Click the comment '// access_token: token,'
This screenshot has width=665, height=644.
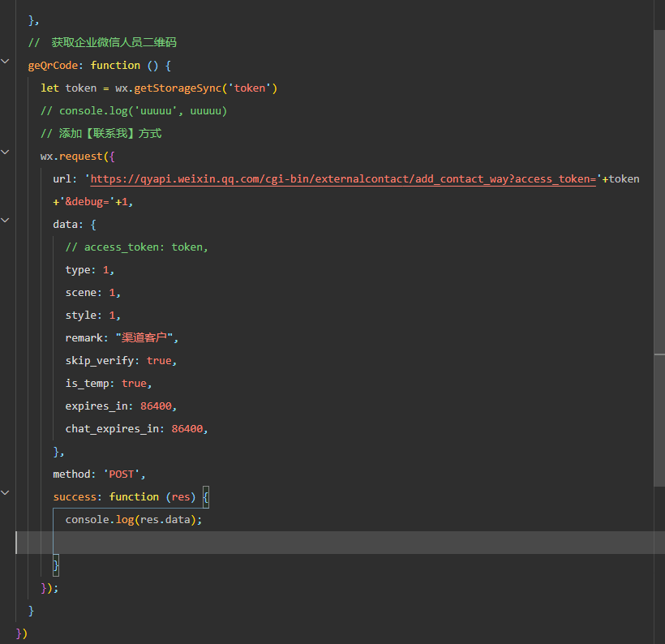[136, 247]
